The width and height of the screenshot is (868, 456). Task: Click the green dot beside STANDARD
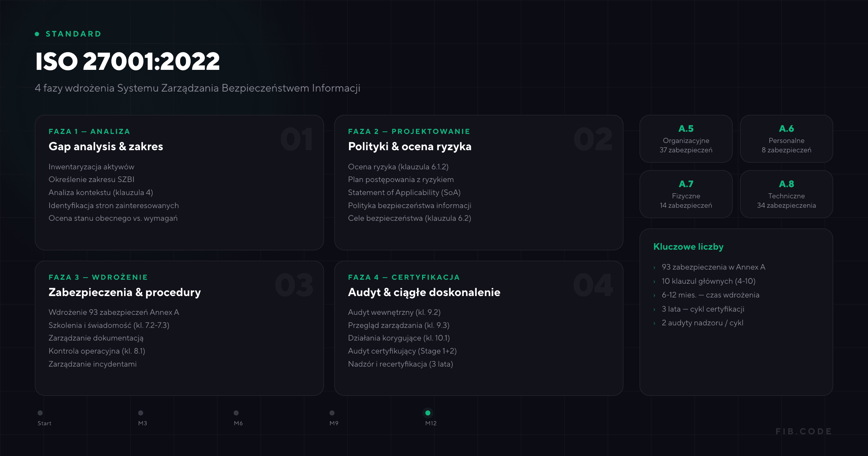point(37,34)
